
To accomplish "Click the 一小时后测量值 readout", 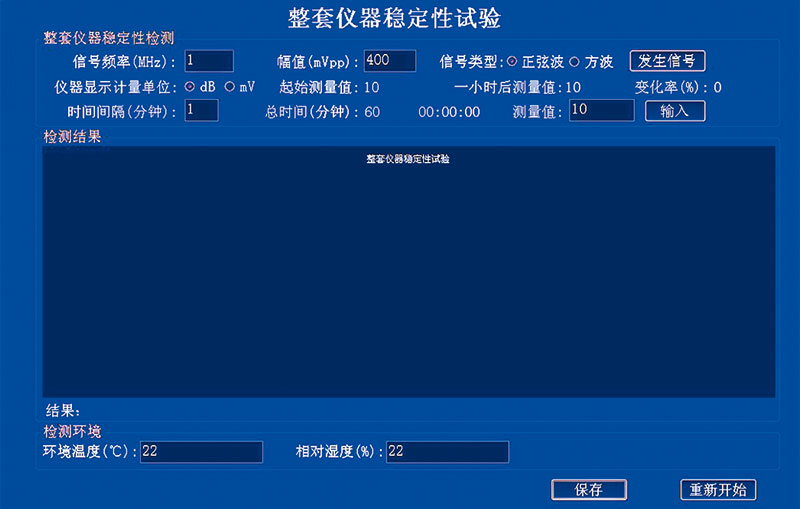I will pos(573,87).
